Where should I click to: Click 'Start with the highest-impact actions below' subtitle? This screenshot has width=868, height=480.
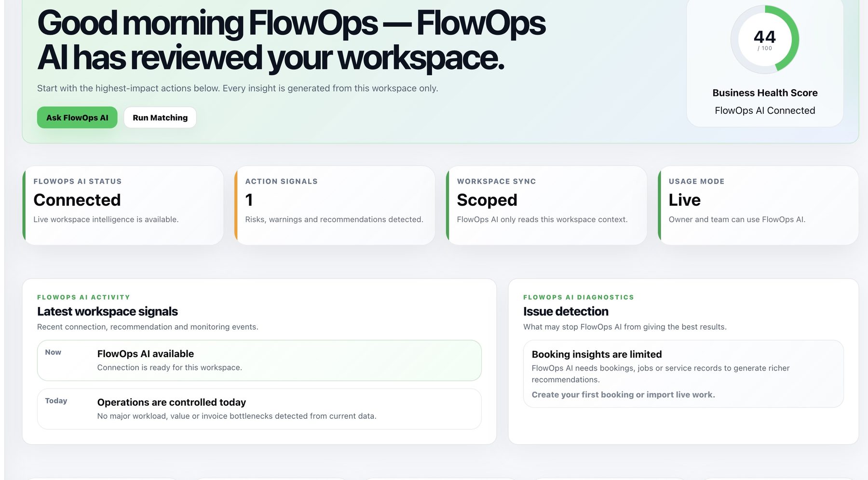click(x=238, y=88)
